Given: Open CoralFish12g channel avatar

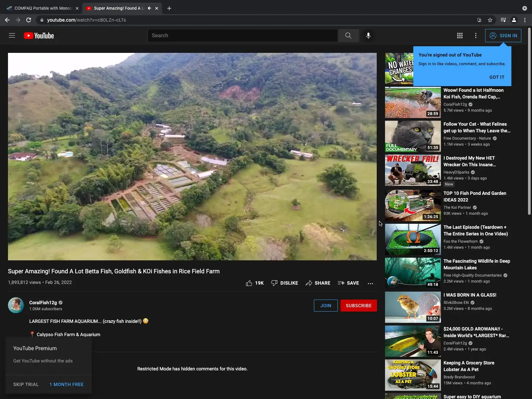Looking at the screenshot, I should tap(16, 305).
